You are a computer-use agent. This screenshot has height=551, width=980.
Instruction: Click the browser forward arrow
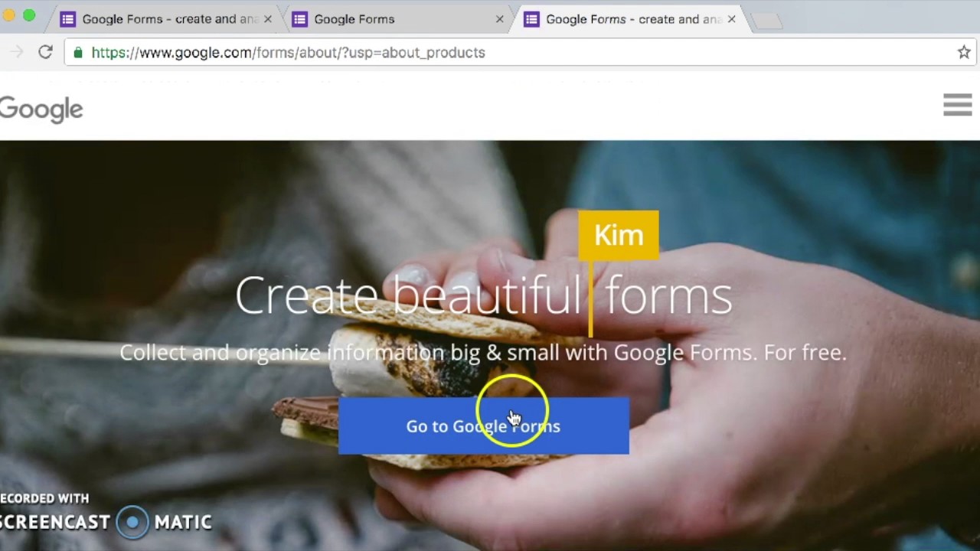pyautogui.click(x=16, y=52)
